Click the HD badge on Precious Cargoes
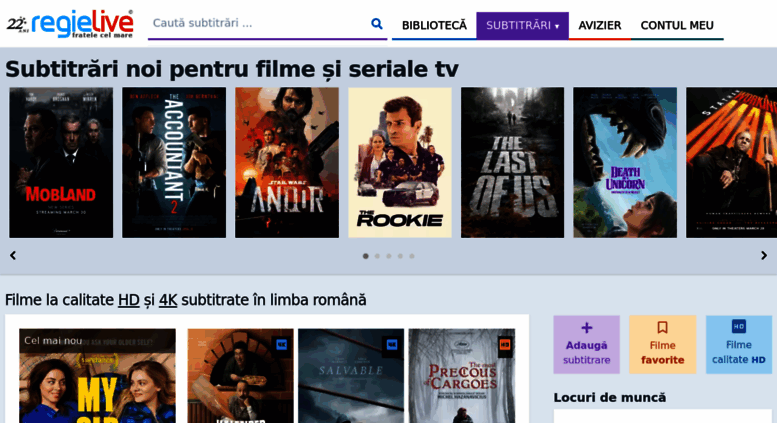 tap(505, 344)
